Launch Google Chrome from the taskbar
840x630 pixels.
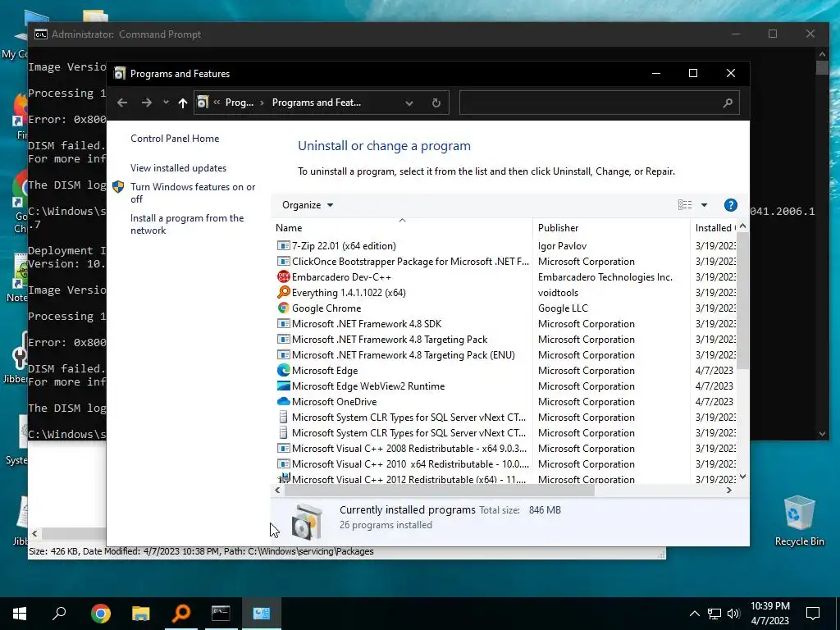tap(100, 614)
